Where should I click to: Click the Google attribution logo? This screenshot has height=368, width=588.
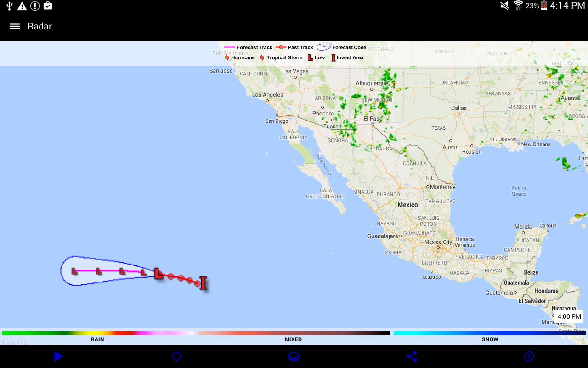(15, 342)
